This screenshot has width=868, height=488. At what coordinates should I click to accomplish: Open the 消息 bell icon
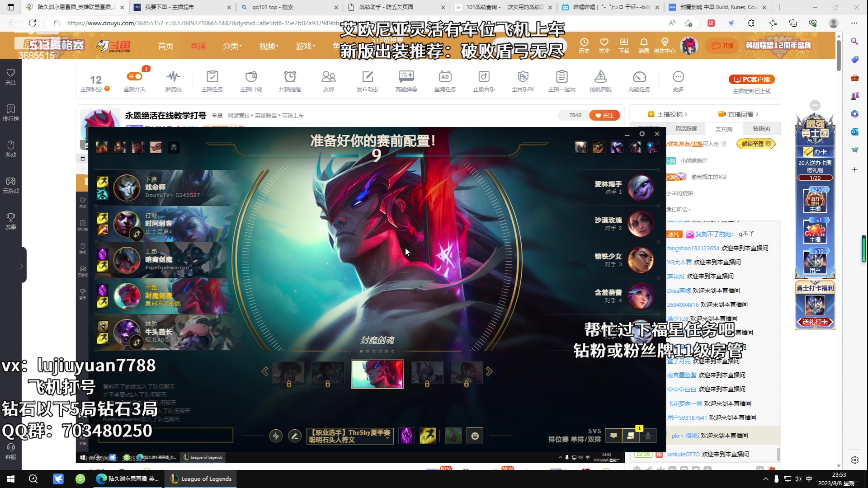644,45
